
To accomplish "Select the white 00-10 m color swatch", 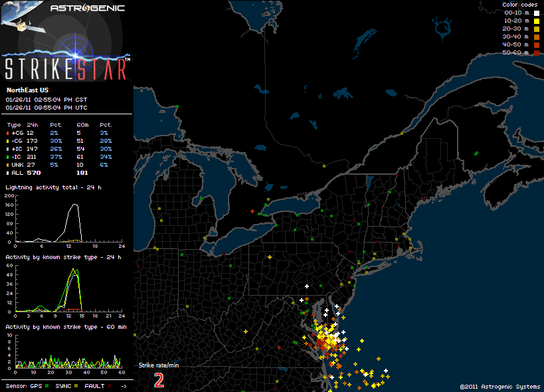I will 537,13.
